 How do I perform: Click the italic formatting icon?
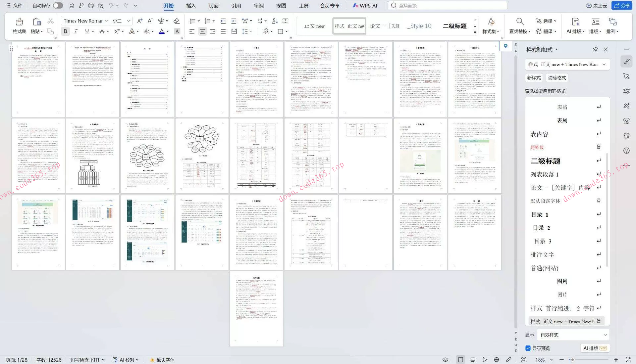click(x=76, y=31)
